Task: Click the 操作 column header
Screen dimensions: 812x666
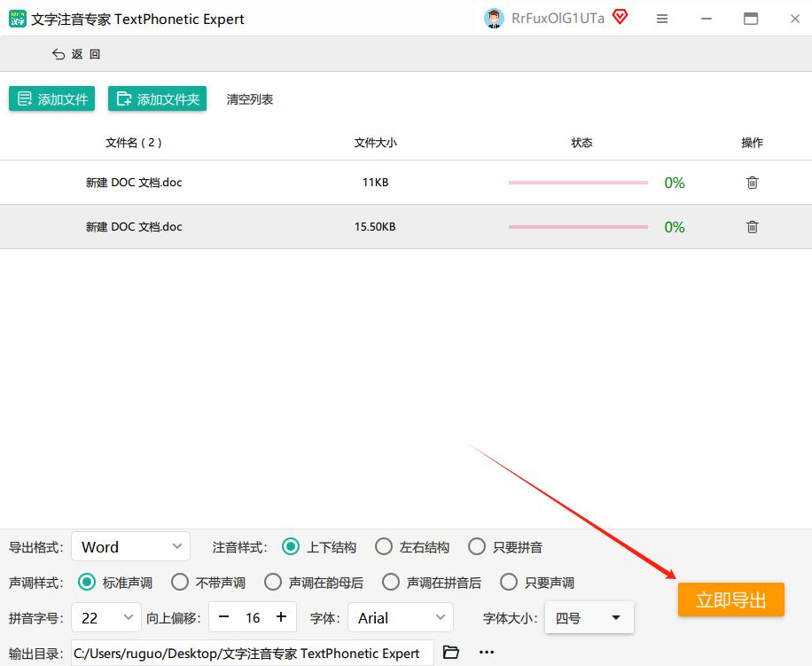Action: [x=752, y=143]
